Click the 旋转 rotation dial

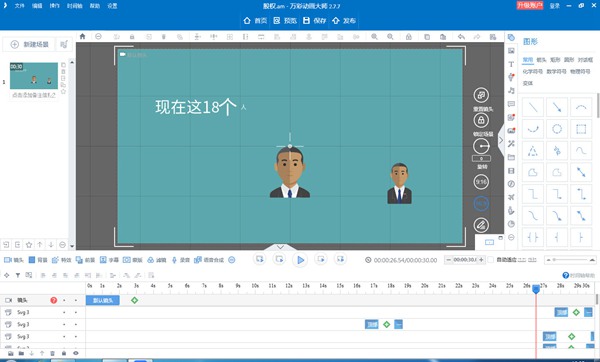point(481,146)
